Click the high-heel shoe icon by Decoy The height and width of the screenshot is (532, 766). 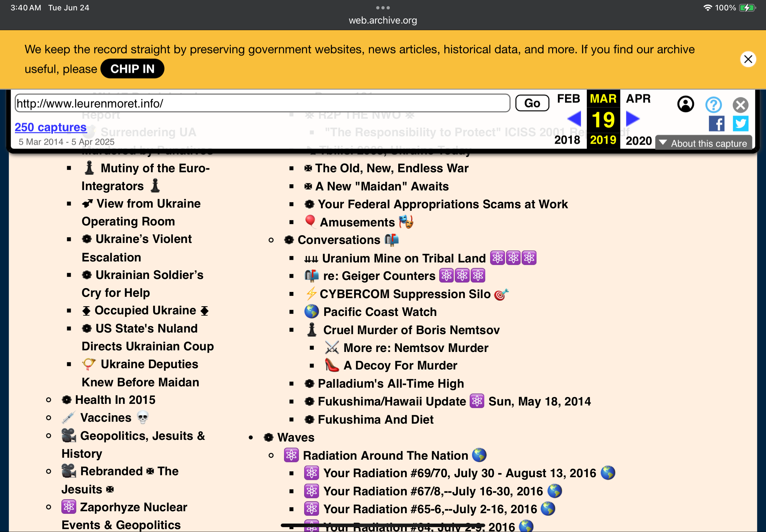[x=332, y=365]
